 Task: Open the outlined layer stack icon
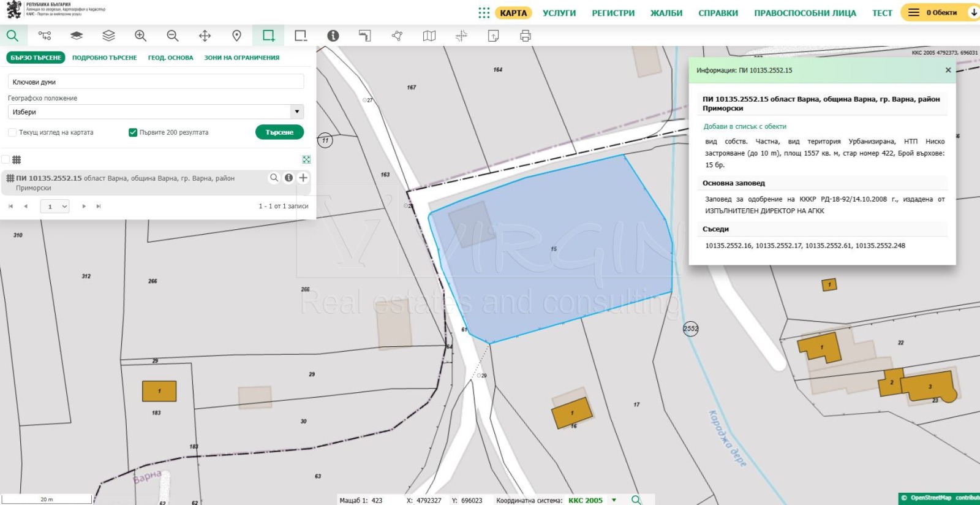(108, 36)
